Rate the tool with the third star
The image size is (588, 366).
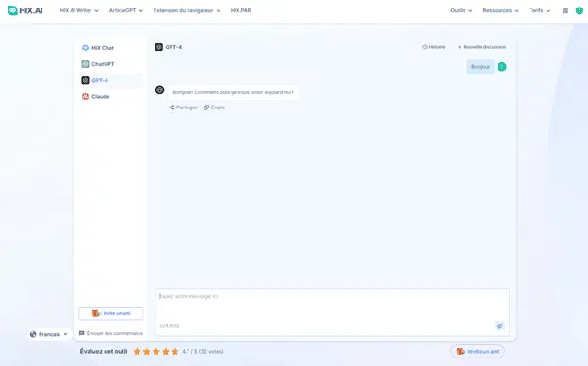[x=156, y=351]
